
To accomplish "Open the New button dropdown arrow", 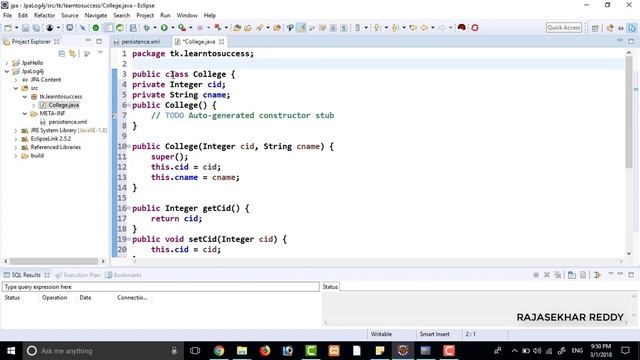I will pos(16,28).
